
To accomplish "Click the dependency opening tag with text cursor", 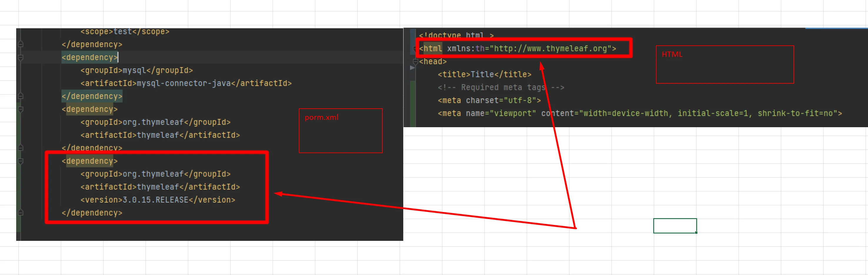I will tap(90, 58).
